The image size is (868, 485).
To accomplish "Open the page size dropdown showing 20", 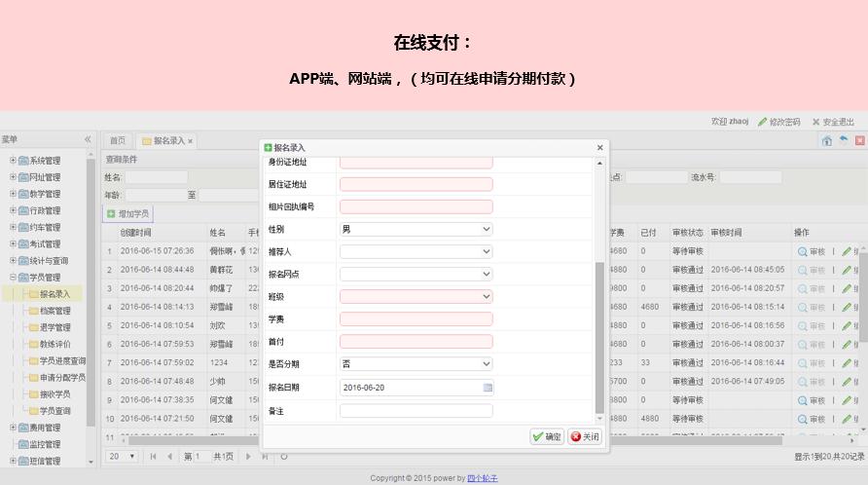I will coord(122,456).
